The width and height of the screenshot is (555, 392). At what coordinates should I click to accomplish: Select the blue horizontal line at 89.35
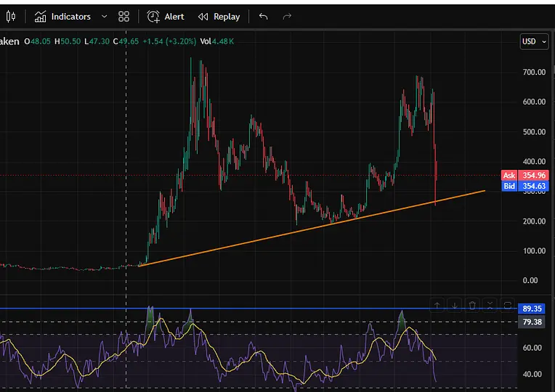click(x=259, y=309)
